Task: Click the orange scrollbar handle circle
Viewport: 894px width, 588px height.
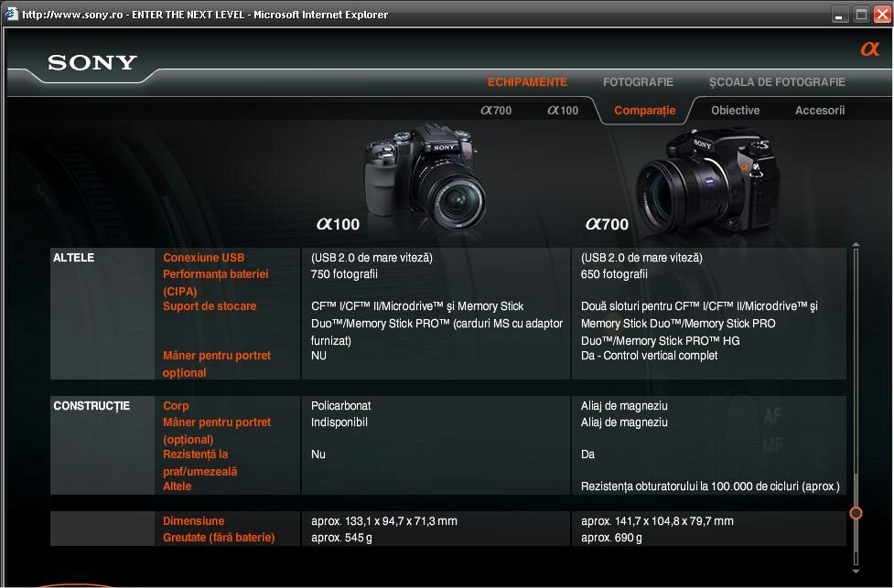Action: point(856,513)
